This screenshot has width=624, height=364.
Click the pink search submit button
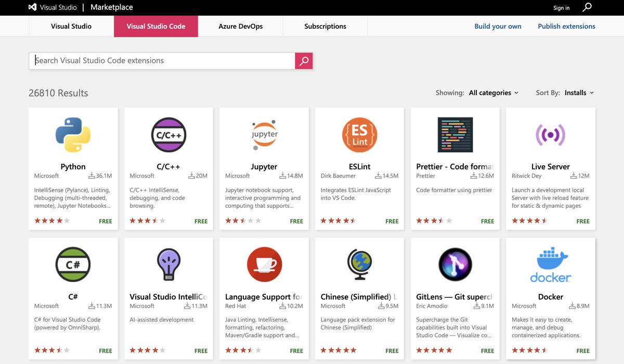coord(304,61)
